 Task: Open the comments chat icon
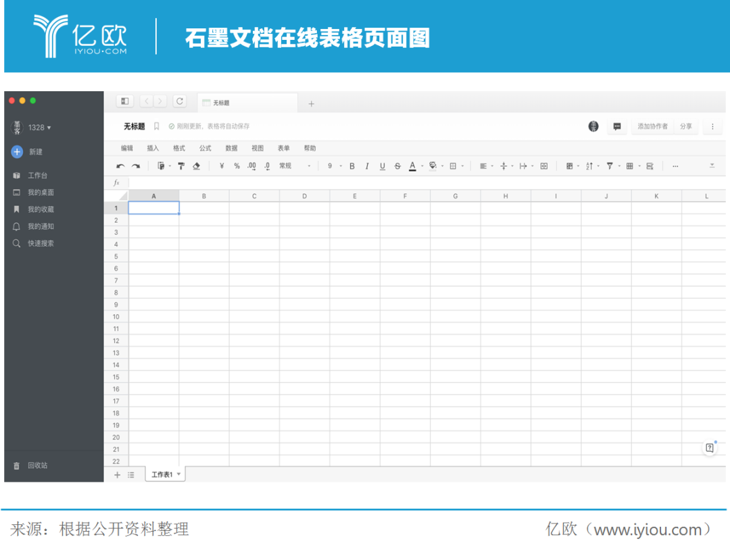(x=617, y=126)
